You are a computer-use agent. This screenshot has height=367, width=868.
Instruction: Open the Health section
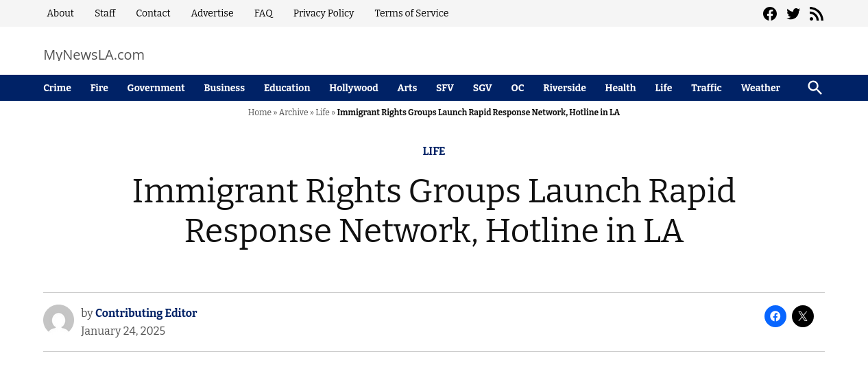pos(620,88)
